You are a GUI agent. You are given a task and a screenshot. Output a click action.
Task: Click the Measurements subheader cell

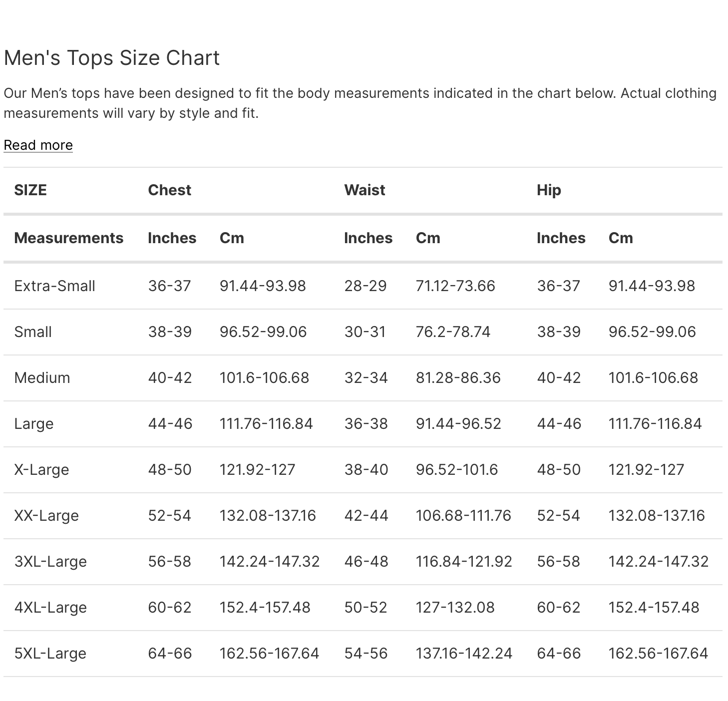point(68,238)
